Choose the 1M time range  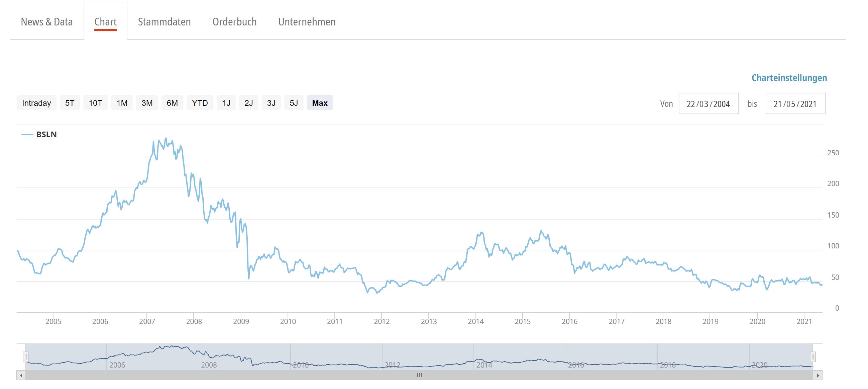[x=122, y=103]
